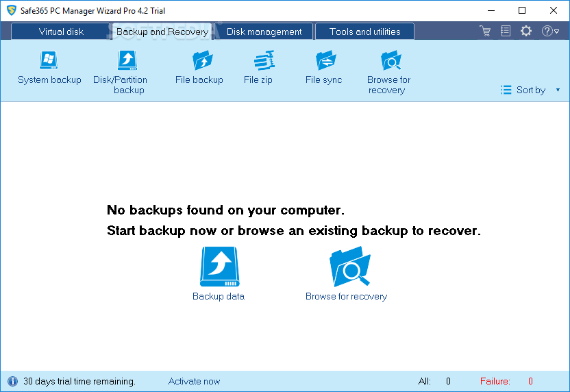Open the log list icon

(506, 31)
